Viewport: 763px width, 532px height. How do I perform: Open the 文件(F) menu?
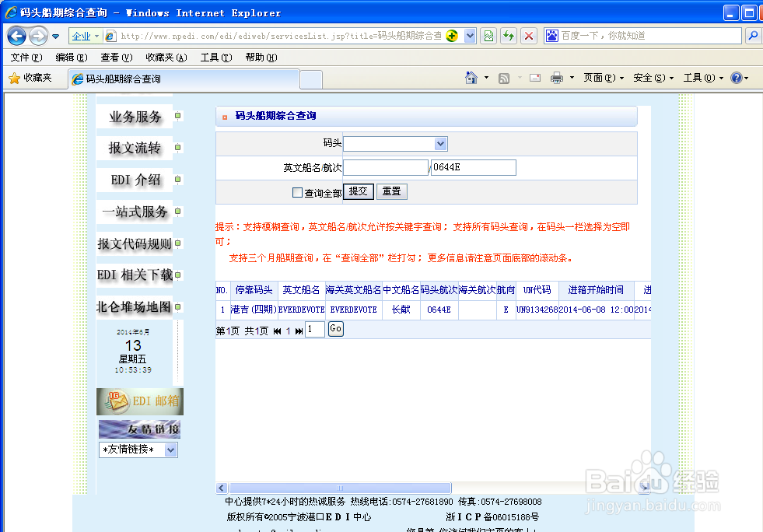click(26, 58)
